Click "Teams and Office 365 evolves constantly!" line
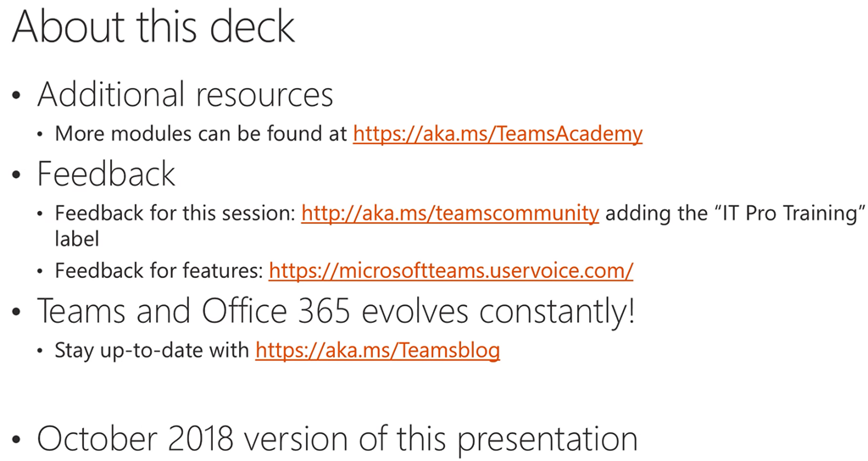 click(336, 311)
